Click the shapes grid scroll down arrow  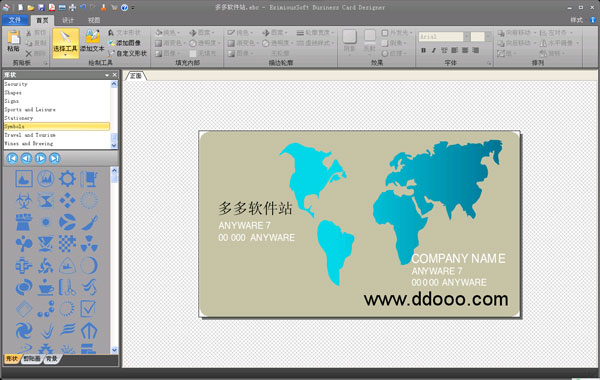tap(114, 350)
